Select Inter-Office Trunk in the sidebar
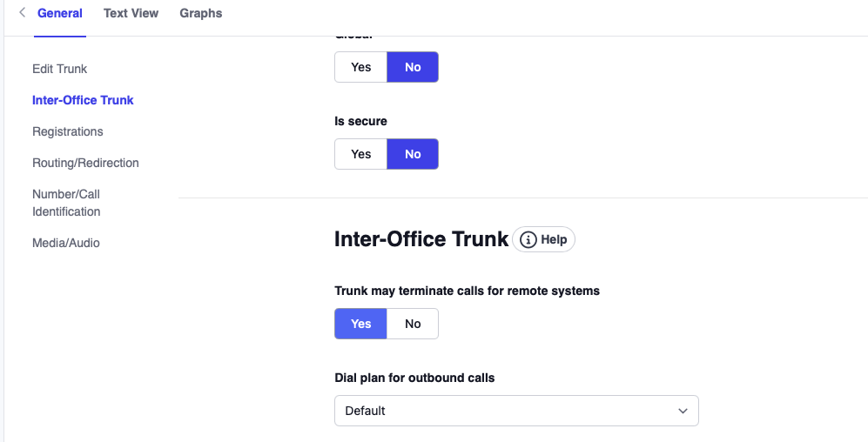Viewport: 868px width, 442px height. click(83, 100)
